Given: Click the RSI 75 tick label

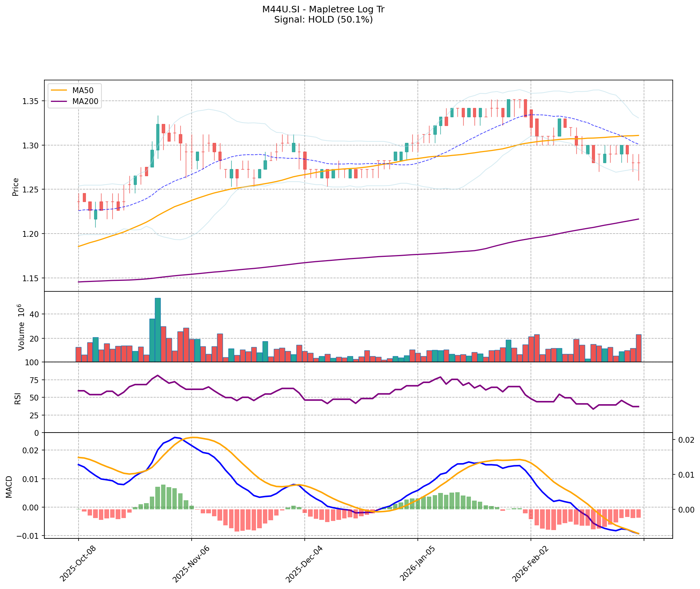Looking at the screenshot, I should (35, 380).
